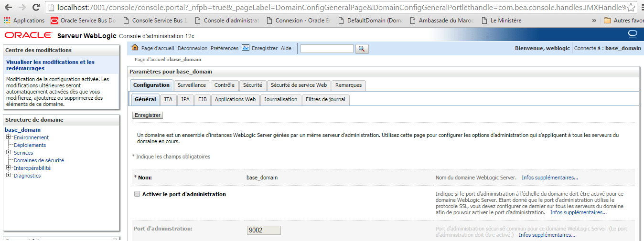Screen dimensions: 644x241
Task: Open Domaines de sécurité in the tree
Action: (x=39, y=160)
